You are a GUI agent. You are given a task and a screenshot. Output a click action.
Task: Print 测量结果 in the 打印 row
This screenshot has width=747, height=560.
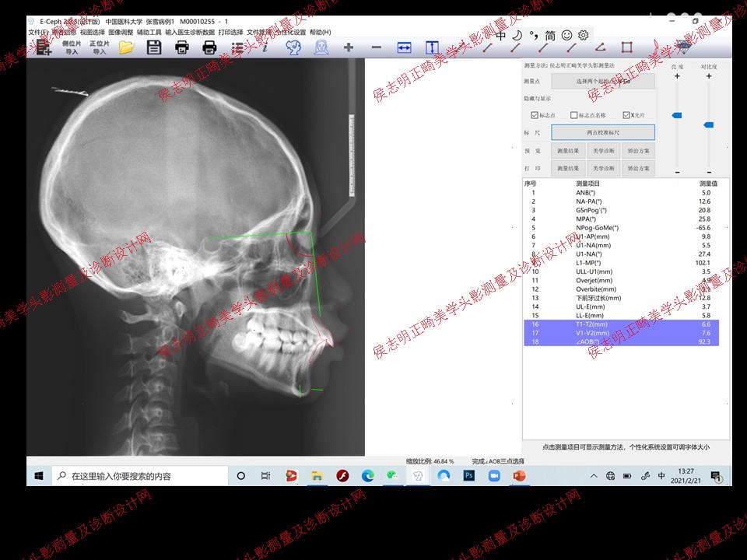click(568, 168)
